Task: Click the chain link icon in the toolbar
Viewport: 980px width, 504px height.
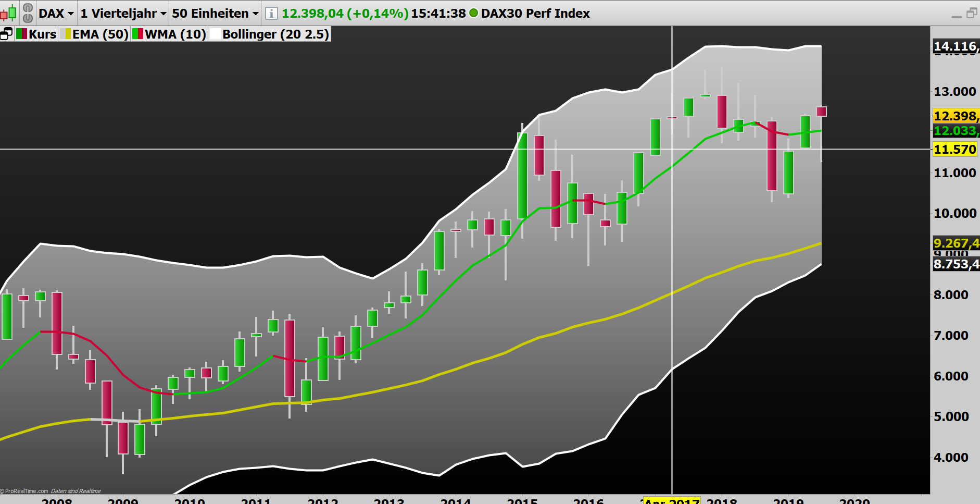Action: pos(27,13)
